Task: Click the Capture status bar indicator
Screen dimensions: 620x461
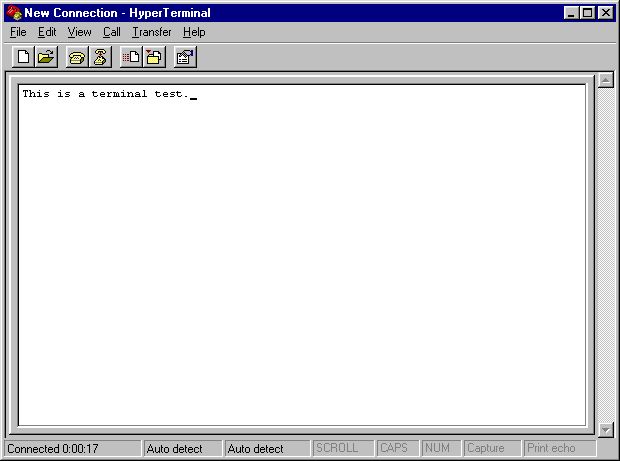Action: pyautogui.click(x=491, y=449)
